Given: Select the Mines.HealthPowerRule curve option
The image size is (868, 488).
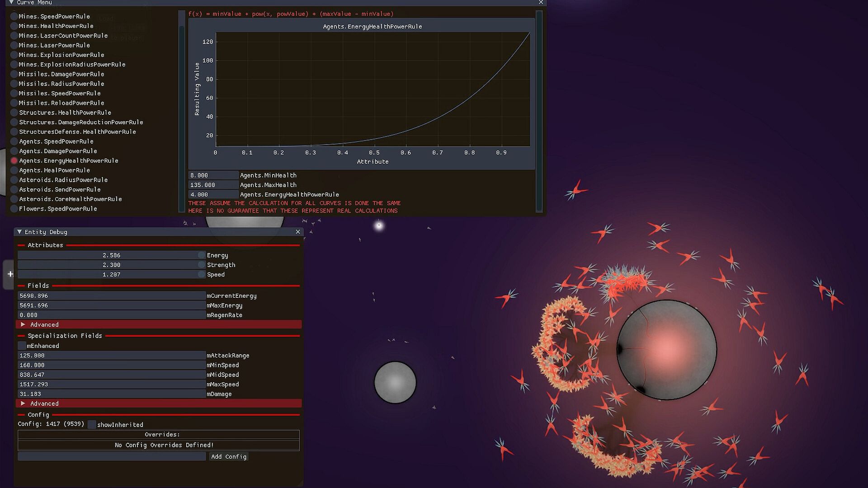Looking at the screenshot, I should pos(14,26).
